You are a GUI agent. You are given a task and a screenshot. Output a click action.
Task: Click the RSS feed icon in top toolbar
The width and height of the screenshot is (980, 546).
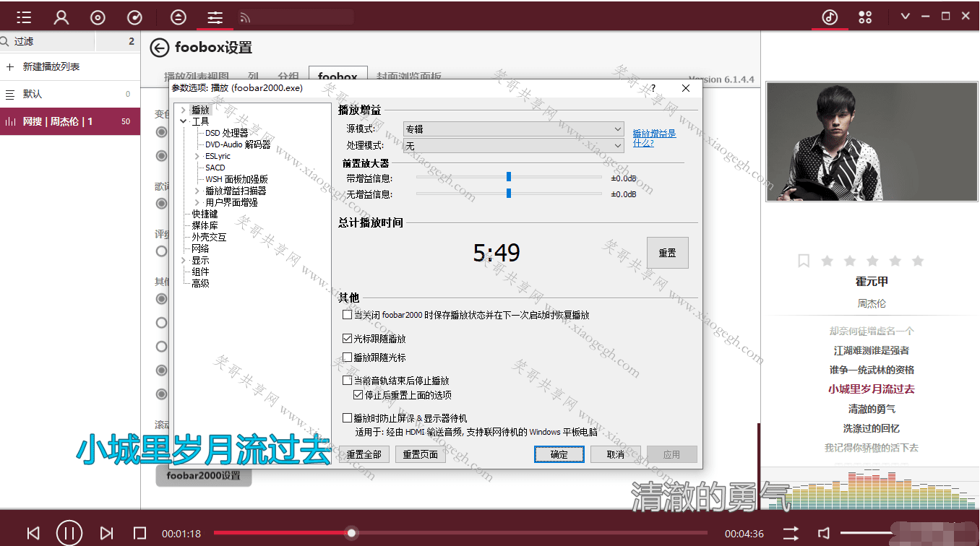[x=245, y=17]
